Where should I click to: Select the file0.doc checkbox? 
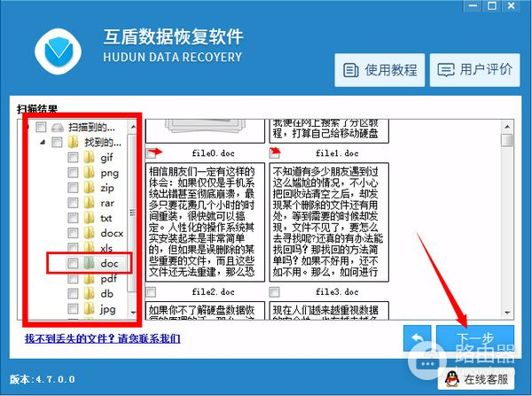(x=151, y=153)
